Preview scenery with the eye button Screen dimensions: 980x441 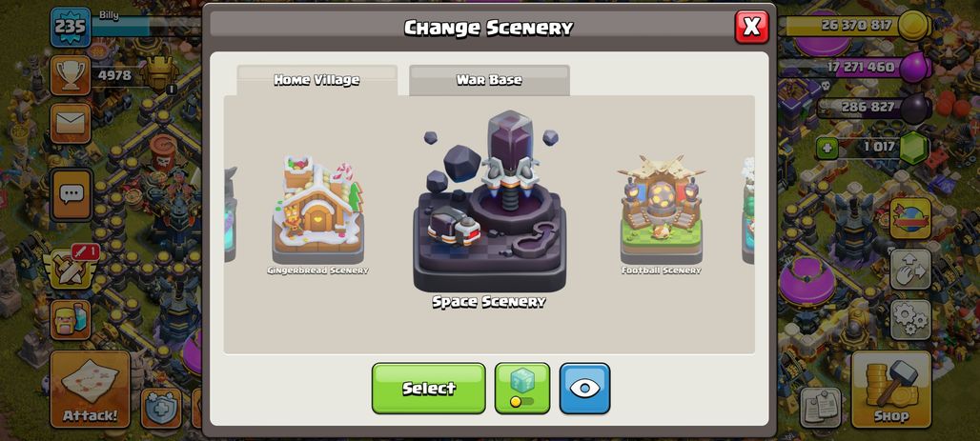[x=584, y=388]
